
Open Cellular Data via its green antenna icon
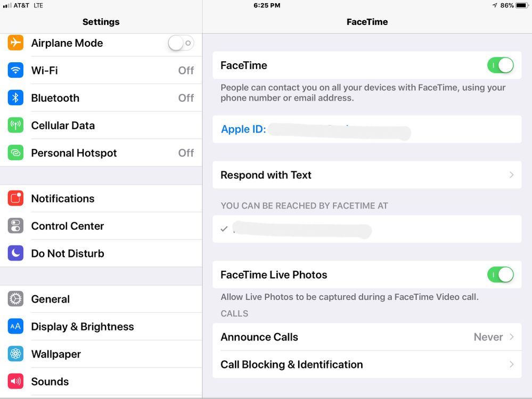point(15,125)
